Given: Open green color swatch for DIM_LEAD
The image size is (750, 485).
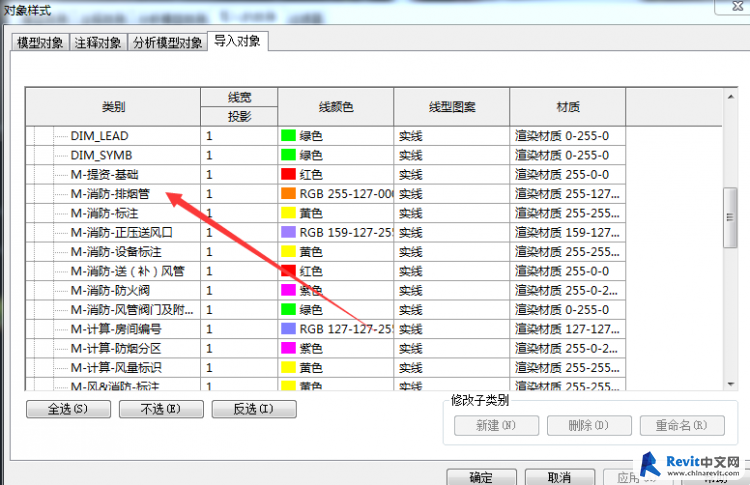Looking at the screenshot, I should (x=288, y=136).
